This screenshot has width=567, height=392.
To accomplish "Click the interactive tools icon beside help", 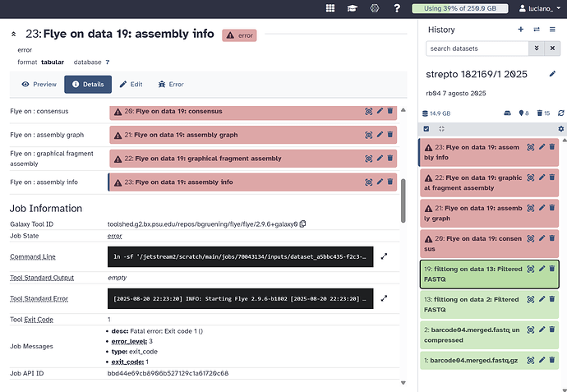I will point(375,8).
